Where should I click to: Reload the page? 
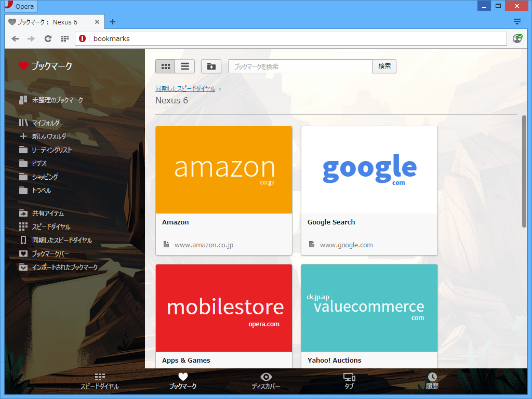tap(48, 38)
